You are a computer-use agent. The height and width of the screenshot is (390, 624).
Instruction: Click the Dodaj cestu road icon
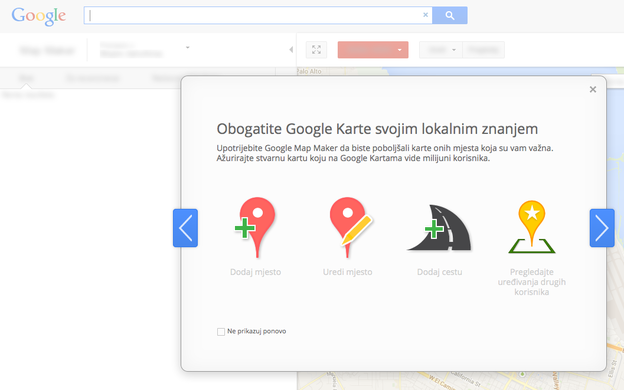coord(439,228)
